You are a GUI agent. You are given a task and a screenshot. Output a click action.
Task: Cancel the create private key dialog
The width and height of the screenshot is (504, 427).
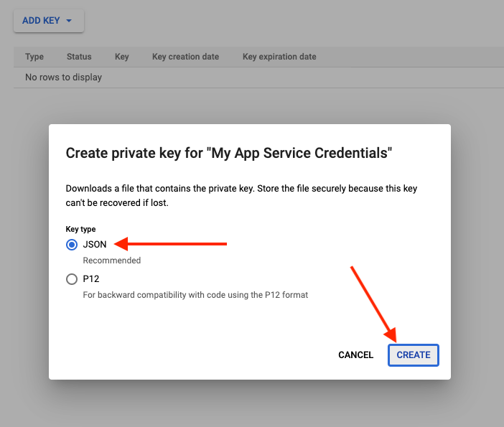tap(356, 355)
